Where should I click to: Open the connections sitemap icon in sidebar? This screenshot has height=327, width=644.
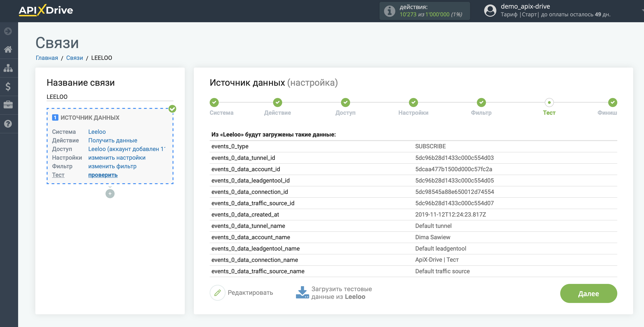pyautogui.click(x=8, y=68)
